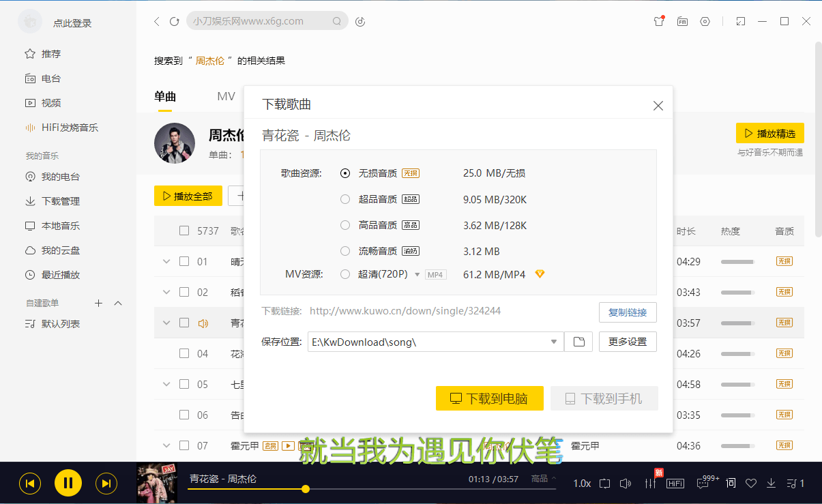
Task: Open the folder browse icon beside save location
Action: pos(578,342)
